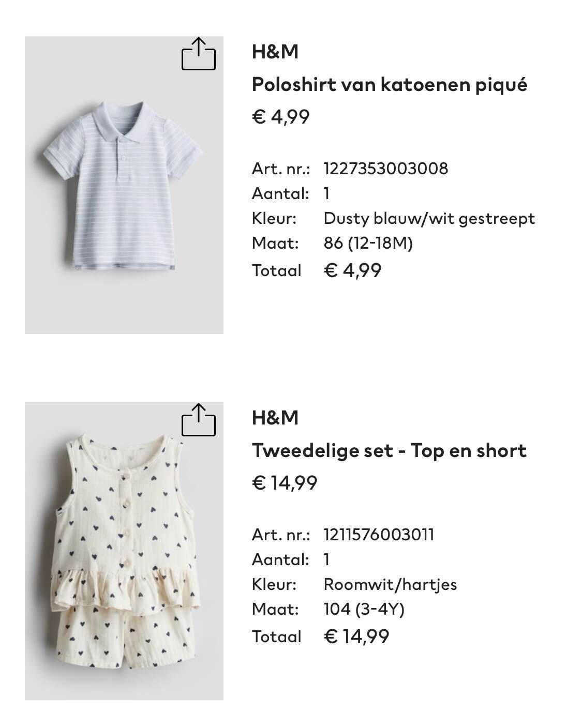Click the Dusty blauw/wit gestreept color text

point(429,219)
